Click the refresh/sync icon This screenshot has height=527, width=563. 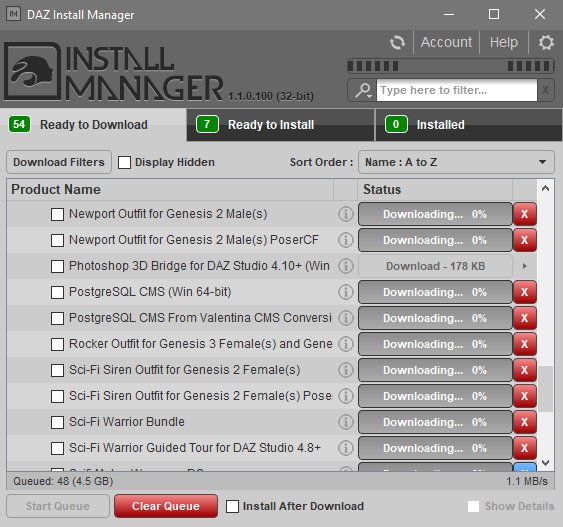click(x=397, y=42)
